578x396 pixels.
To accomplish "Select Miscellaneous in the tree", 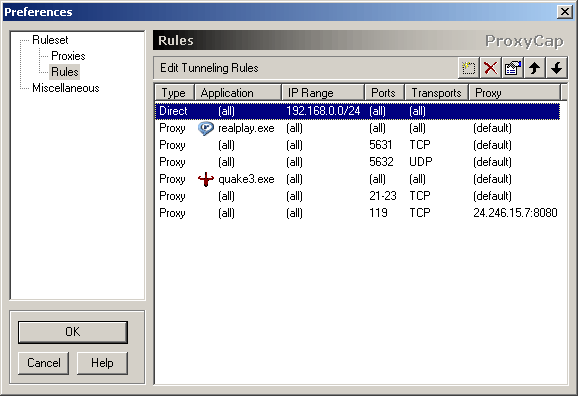I will tap(66, 88).
